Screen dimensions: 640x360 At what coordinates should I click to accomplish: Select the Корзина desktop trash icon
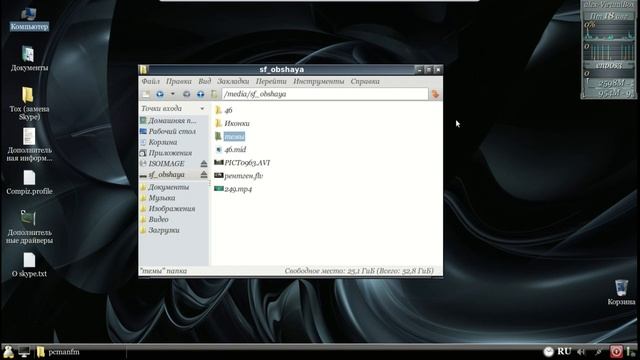tap(621, 293)
